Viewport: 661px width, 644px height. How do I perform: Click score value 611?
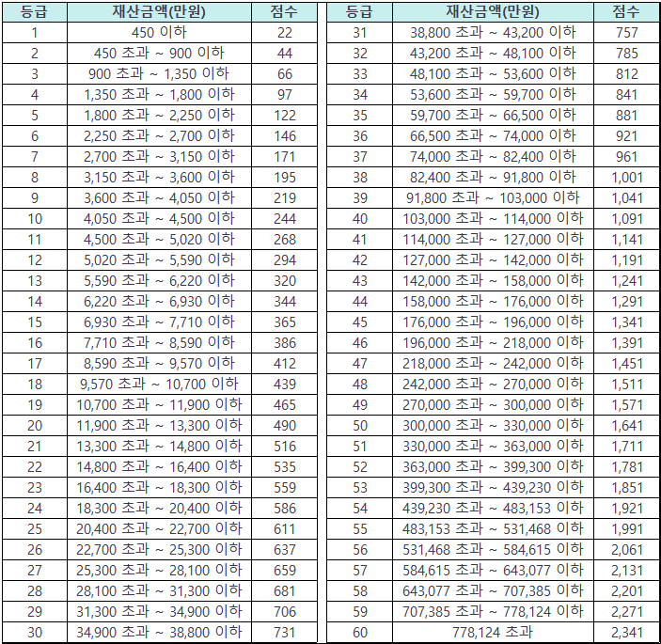[x=285, y=528]
